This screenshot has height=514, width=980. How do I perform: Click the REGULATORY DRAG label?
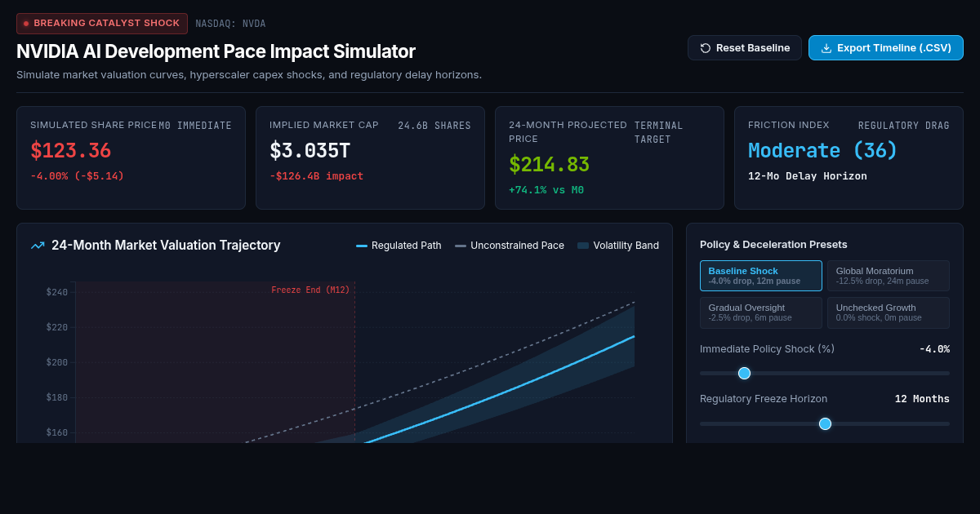coord(904,126)
